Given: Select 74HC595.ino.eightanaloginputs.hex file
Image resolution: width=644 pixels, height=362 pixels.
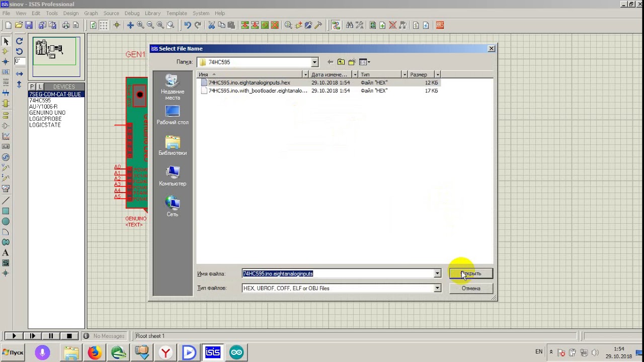Looking at the screenshot, I should coord(249,82).
